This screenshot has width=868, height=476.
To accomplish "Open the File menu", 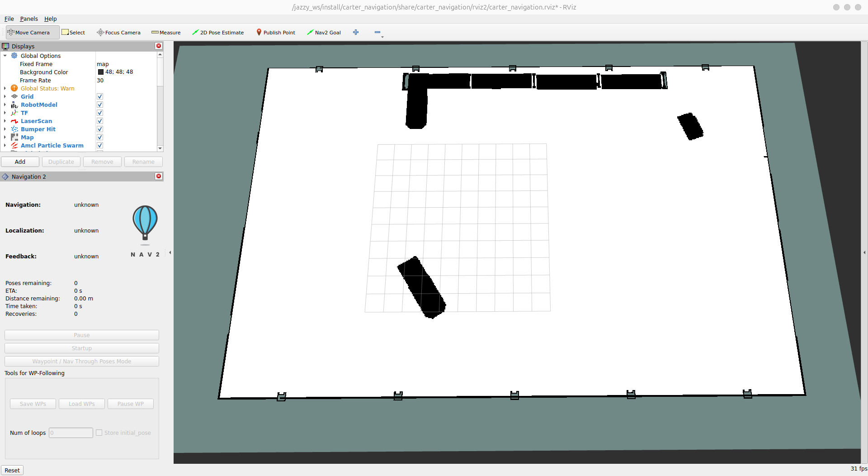I will coord(9,19).
